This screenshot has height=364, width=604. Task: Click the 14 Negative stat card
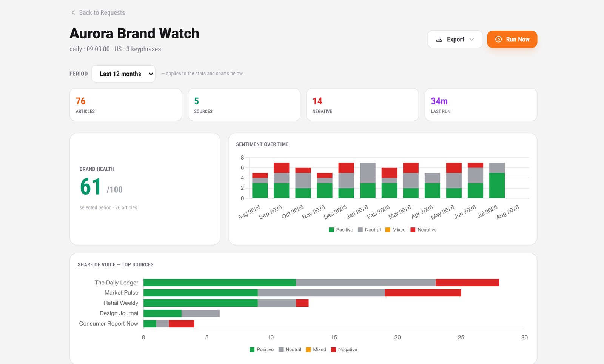(362, 104)
